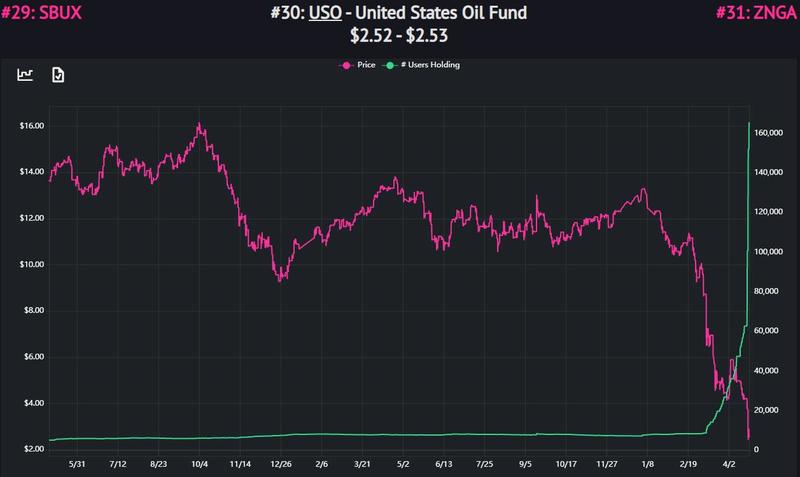Click the $16.00 price axis label
Viewport: 800px width, 477px height.
[x=32, y=125]
